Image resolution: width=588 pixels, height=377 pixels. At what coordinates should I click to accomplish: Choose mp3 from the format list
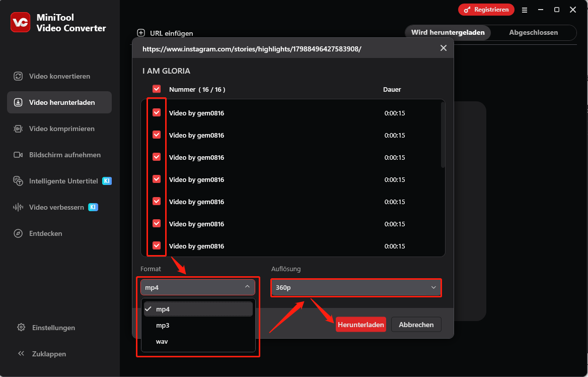[x=198, y=325]
